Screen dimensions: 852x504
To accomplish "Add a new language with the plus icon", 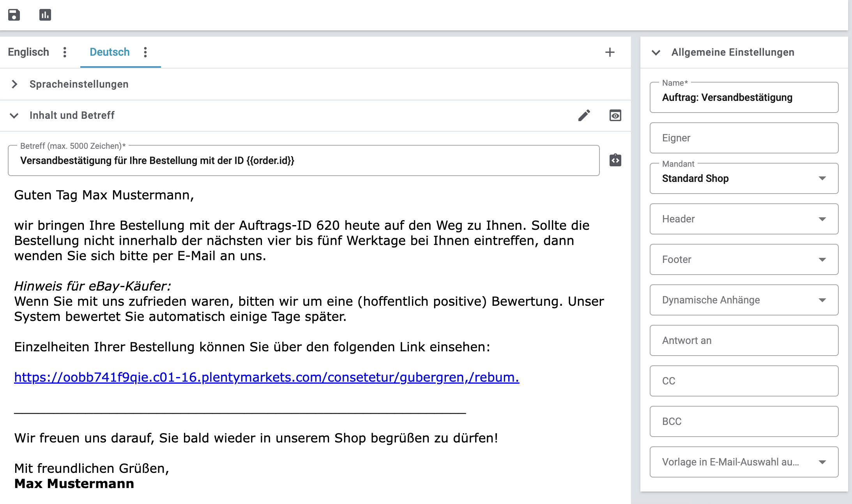I will click(610, 52).
